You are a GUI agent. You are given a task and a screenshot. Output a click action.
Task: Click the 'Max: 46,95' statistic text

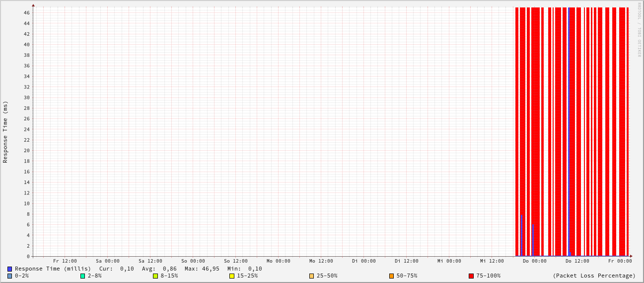(202, 269)
